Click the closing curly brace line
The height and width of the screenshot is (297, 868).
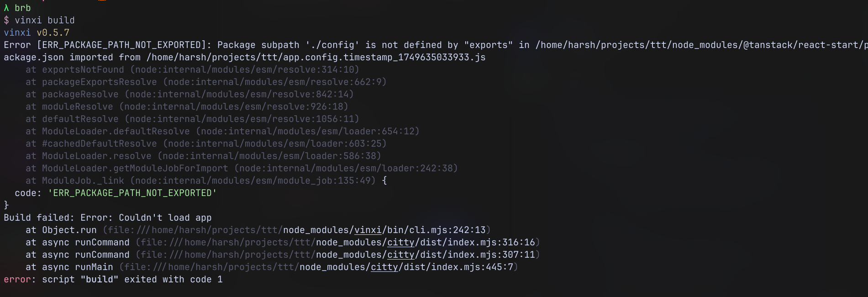pyautogui.click(x=6, y=205)
